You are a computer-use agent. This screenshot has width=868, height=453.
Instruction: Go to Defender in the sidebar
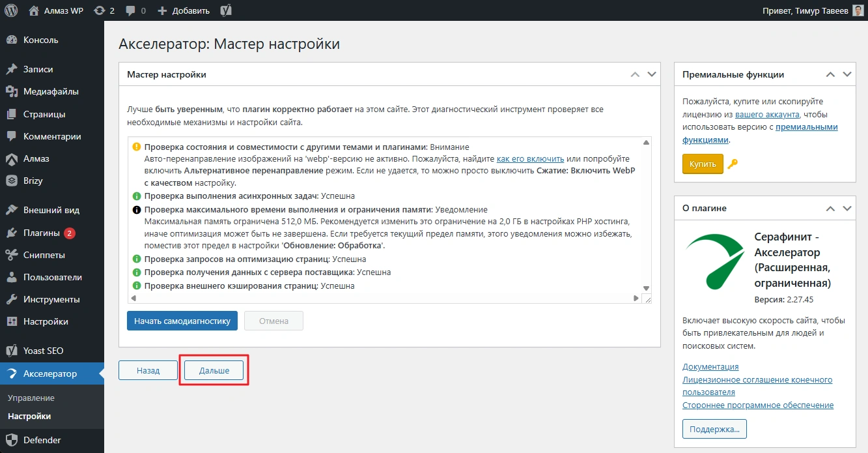[x=42, y=440]
